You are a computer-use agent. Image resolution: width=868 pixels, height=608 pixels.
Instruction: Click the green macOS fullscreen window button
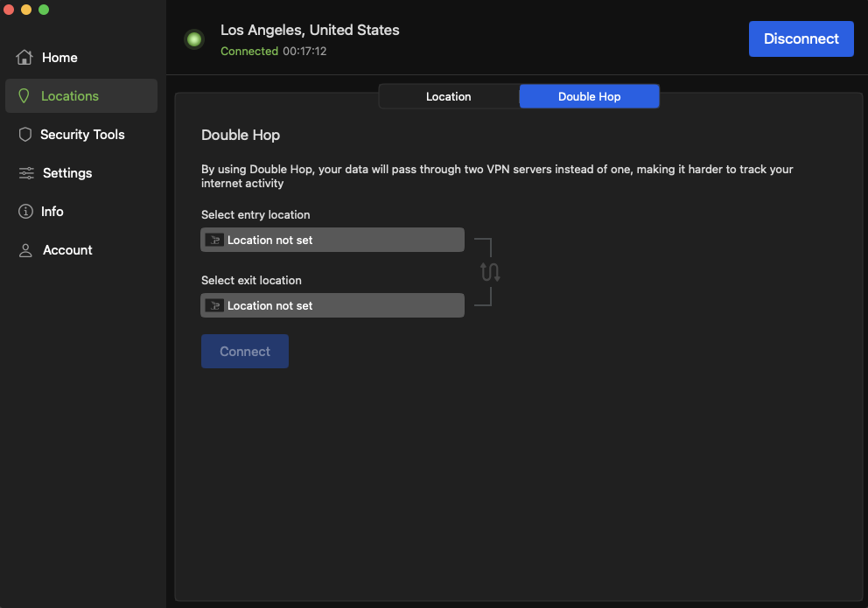tap(44, 10)
